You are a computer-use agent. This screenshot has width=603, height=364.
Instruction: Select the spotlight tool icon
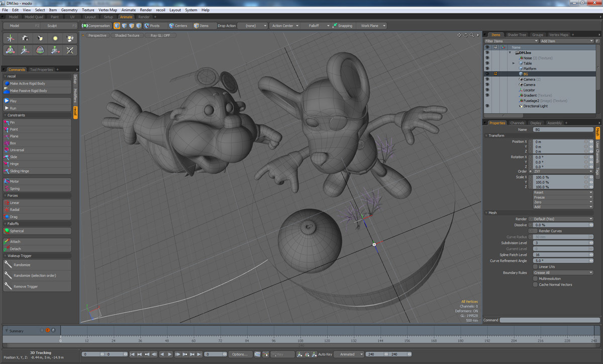tap(40, 38)
